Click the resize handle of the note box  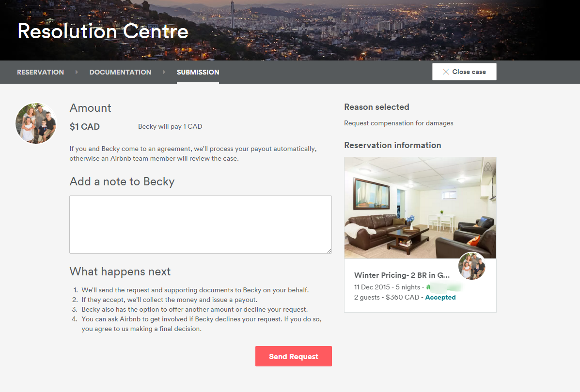pos(329,251)
